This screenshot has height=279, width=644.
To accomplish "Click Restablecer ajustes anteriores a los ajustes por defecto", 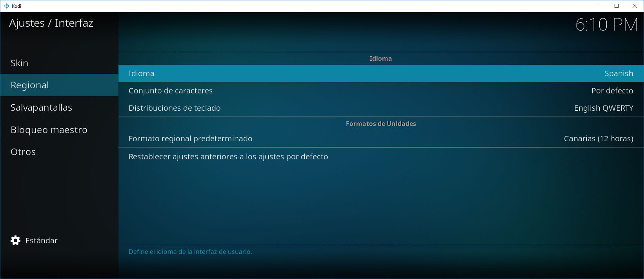I will click(x=381, y=157).
